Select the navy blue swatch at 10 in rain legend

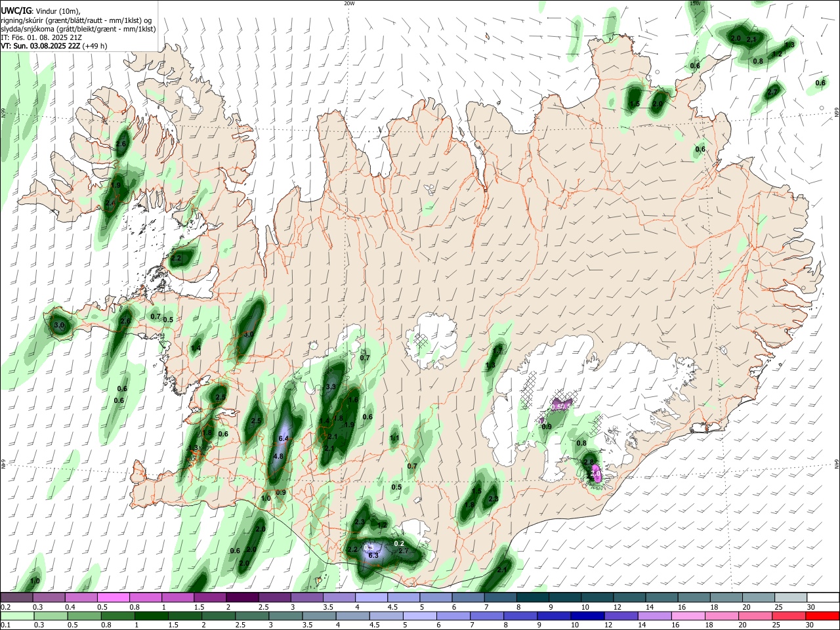coord(587,616)
